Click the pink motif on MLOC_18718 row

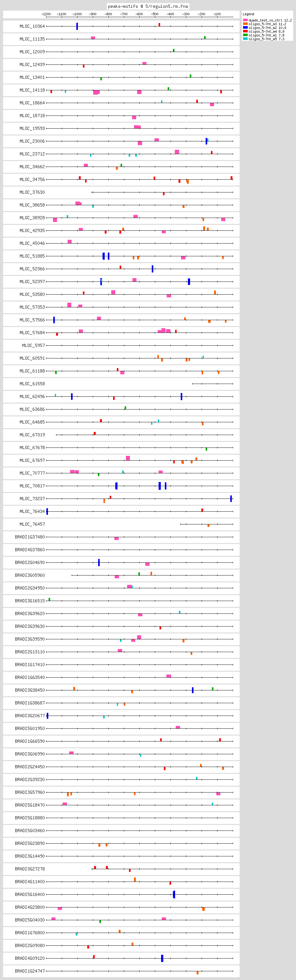click(x=134, y=117)
